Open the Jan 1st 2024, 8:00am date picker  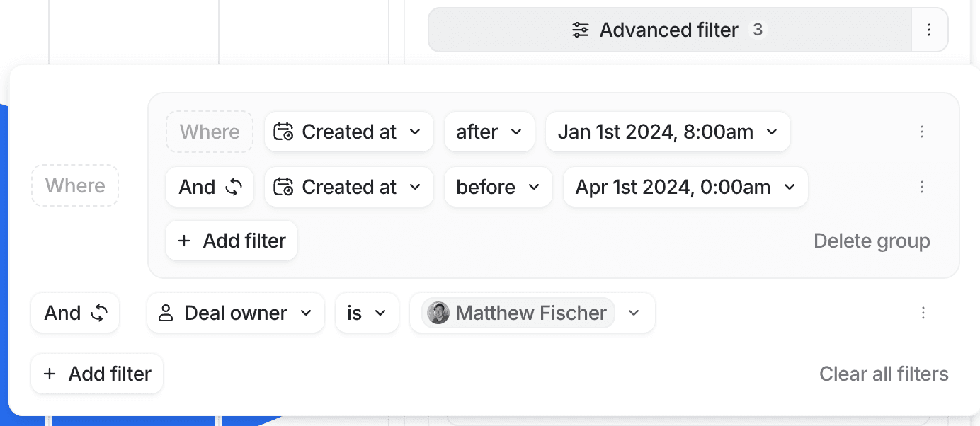(x=667, y=132)
